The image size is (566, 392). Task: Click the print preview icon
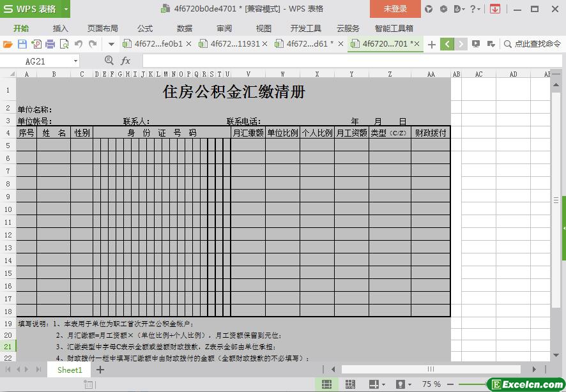64,44
